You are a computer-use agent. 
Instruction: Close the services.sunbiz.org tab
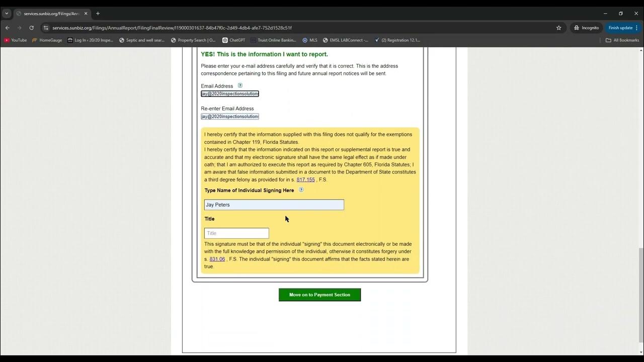(86, 14)
